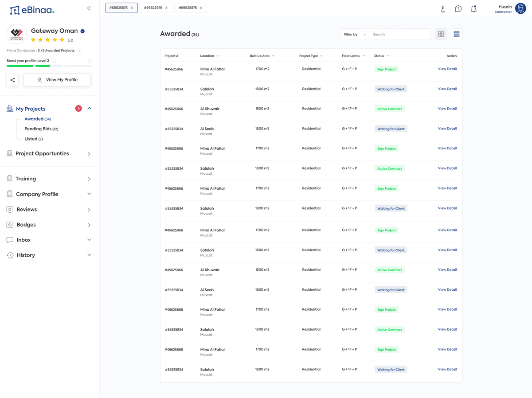Expand the History dropdown chevron
The image size is (532, 398).
89,255
